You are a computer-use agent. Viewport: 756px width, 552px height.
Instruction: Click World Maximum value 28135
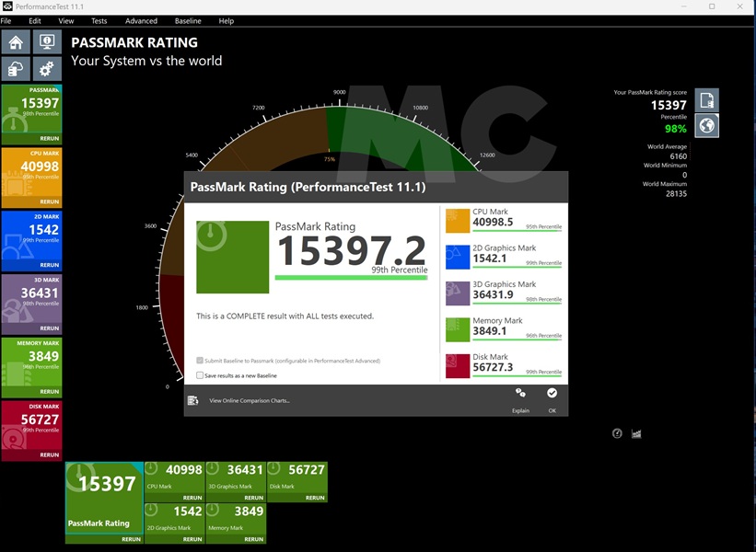point(676,193)
